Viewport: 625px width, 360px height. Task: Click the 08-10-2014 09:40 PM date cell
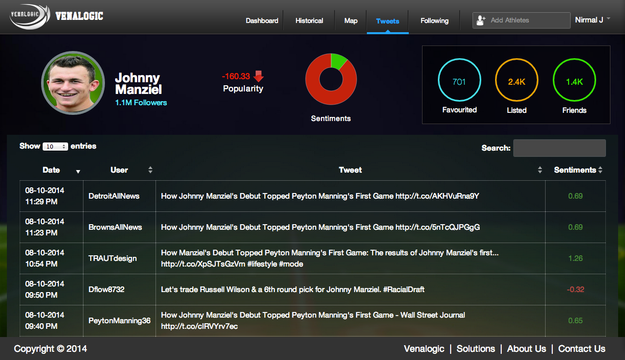point(51,321)
